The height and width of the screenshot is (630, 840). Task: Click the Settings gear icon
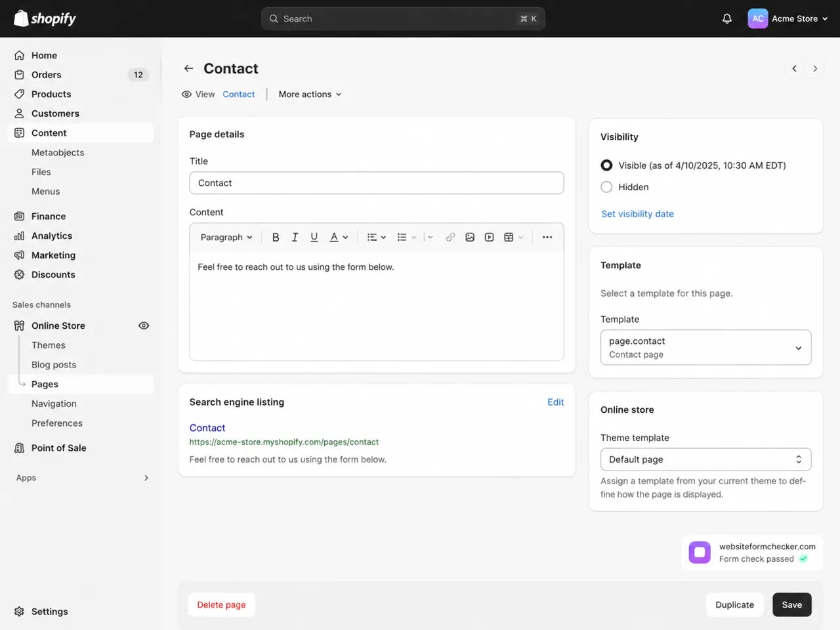(20, 611)
